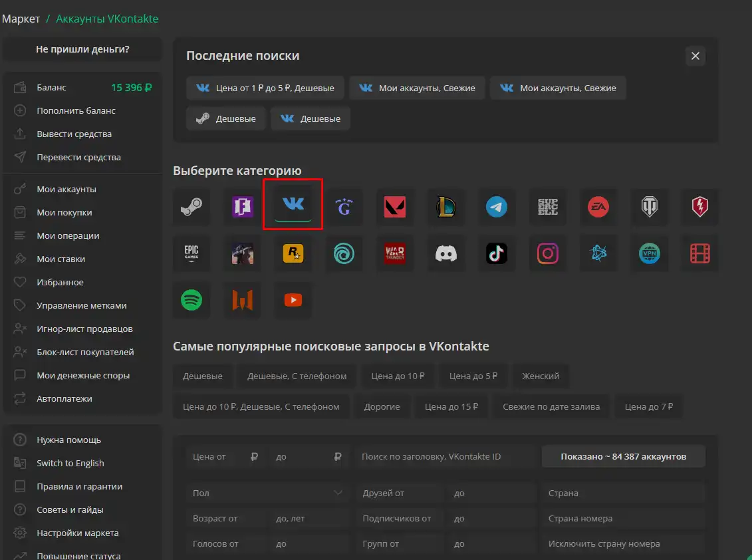Apply the Steam Дешевые recent search

[226, 118]
